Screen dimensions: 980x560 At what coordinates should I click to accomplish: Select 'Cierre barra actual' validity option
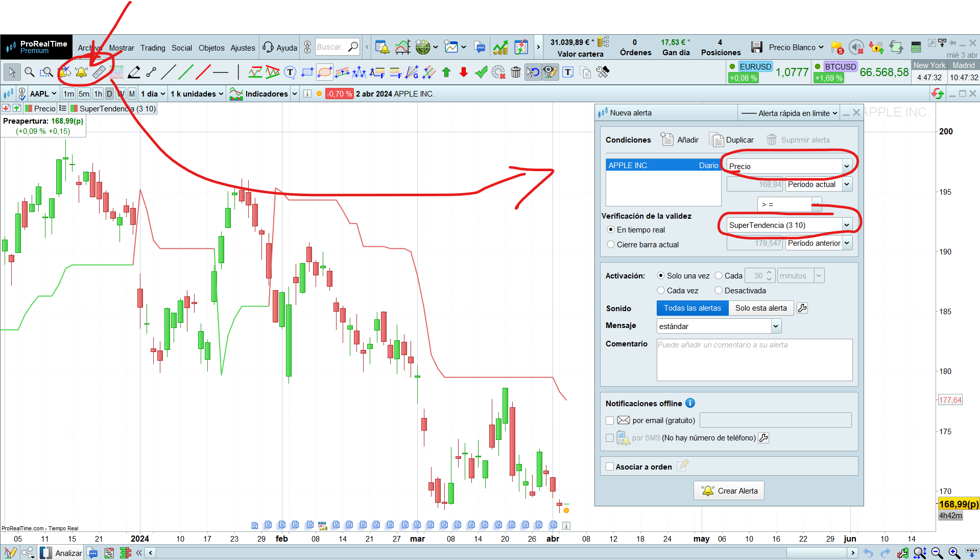[611, 245]
